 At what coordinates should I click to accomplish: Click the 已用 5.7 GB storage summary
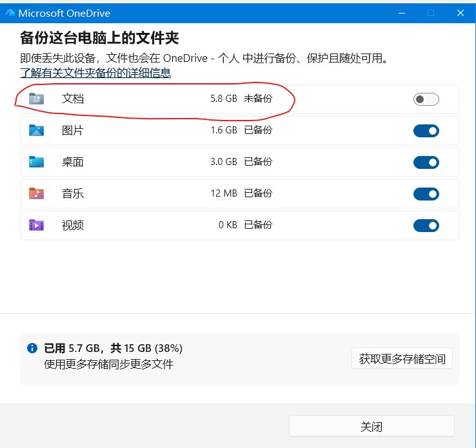[x=113, y=348]
